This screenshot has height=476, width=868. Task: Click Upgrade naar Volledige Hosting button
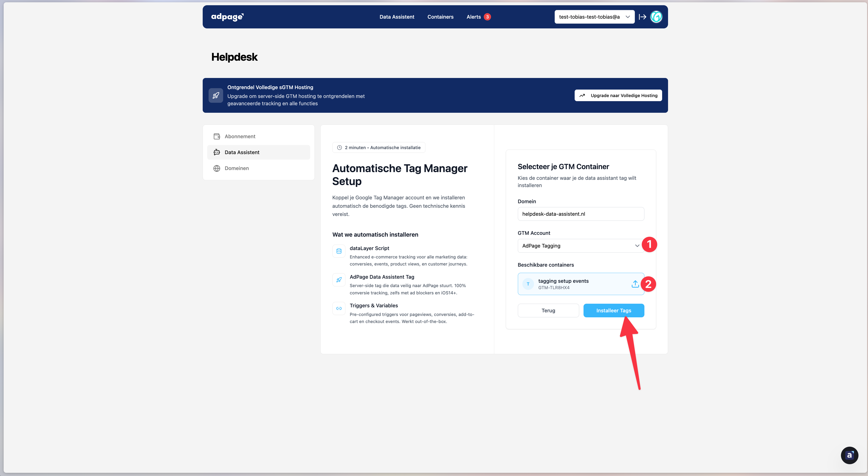pyautogui.click(x=618, y=95)
